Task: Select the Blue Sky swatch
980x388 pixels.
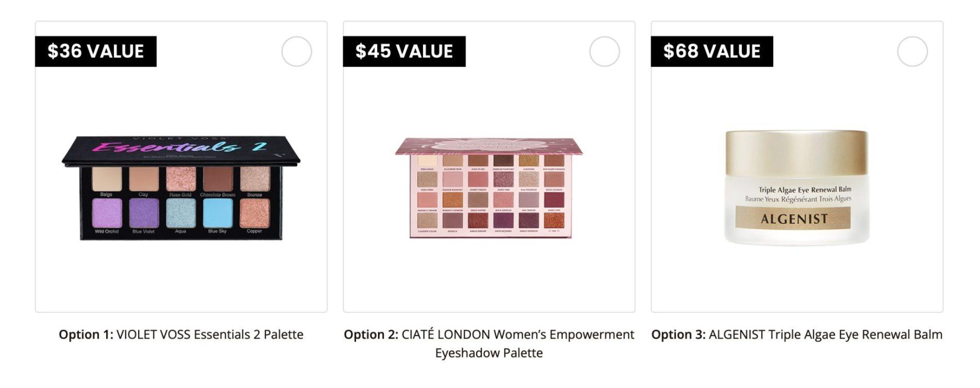Action: click(x=218, y=213)
